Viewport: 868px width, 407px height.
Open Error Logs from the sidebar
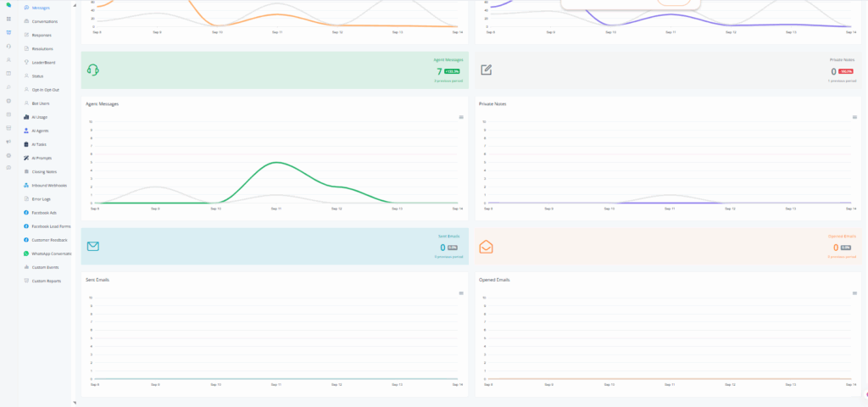coord(42,198)
